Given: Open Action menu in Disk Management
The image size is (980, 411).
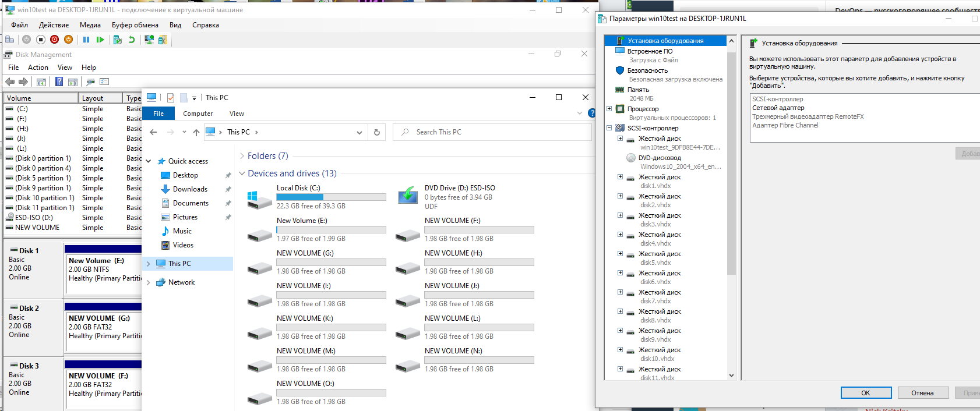Looking at the screenshot, I should pos(38,68).
